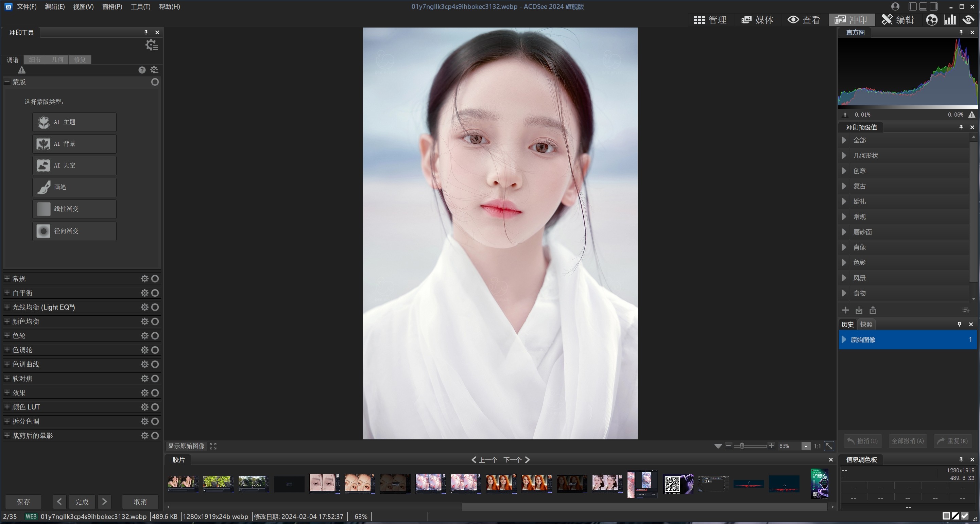The height and width of the screenshot is (524, 980).
Task: Open settings gear for 色调曲线 group
Action: point(144,364)
